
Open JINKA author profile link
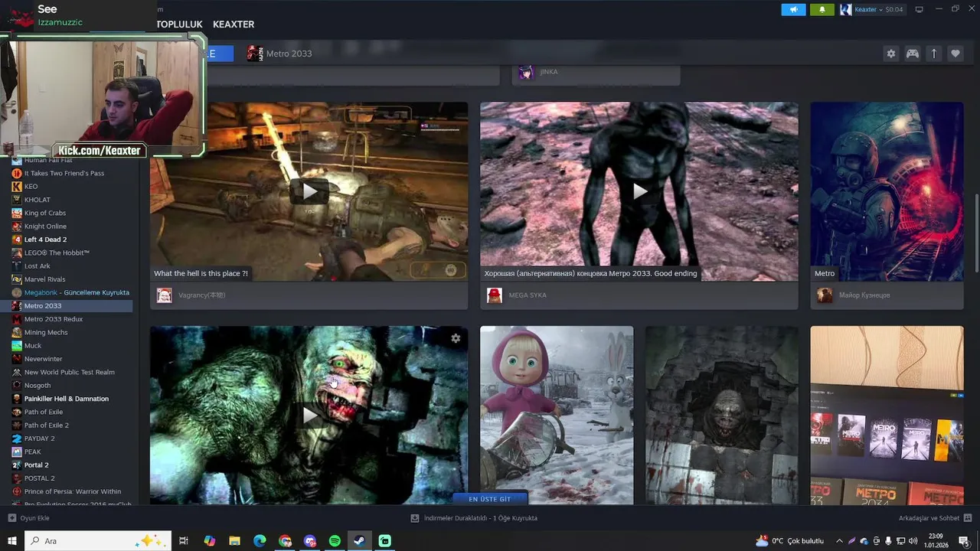coord(548,72)
